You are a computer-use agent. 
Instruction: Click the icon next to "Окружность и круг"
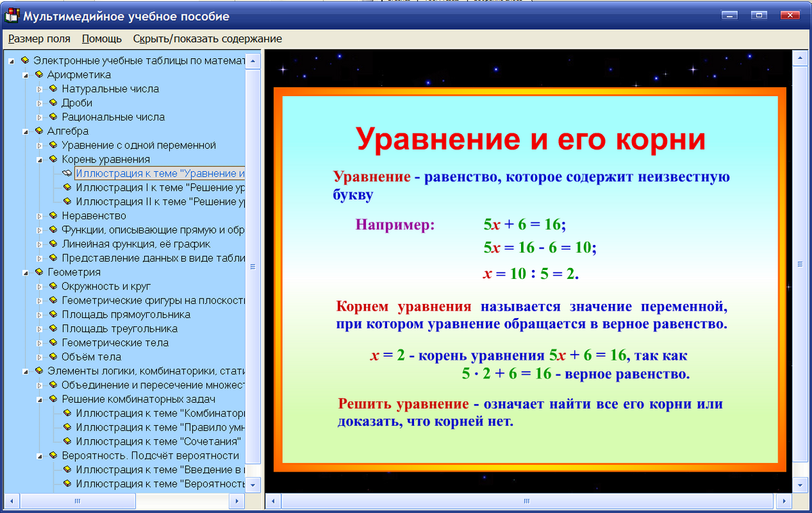point(53,286)
